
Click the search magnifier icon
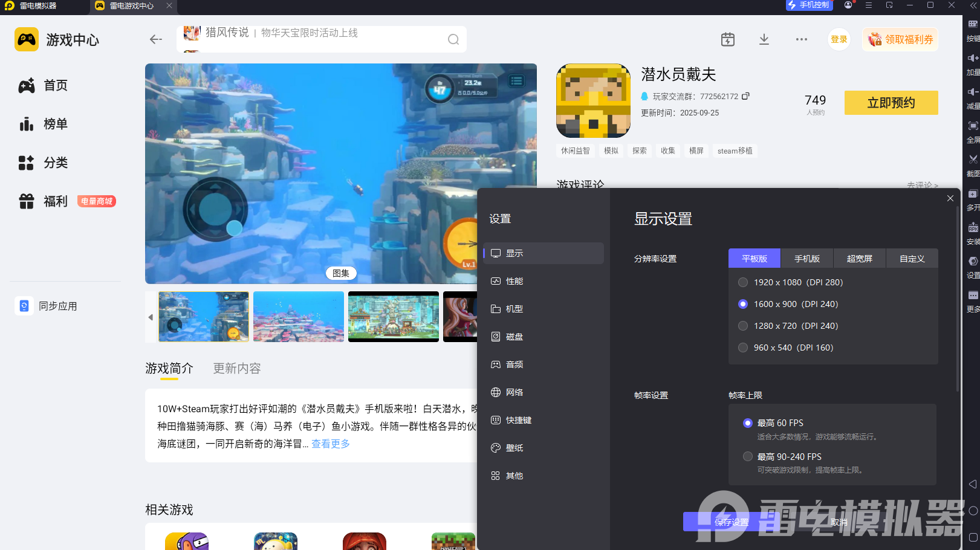coord(453,39)
